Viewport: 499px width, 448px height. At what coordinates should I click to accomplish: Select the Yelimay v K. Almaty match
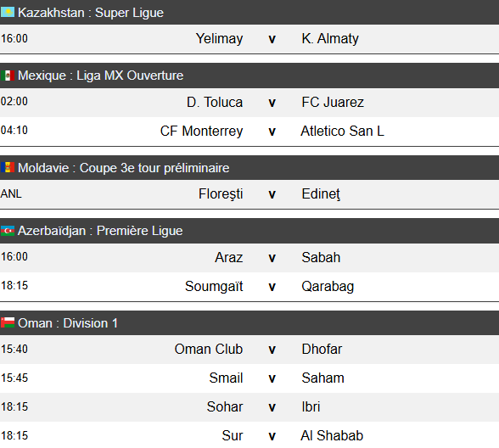pos(249,39)
